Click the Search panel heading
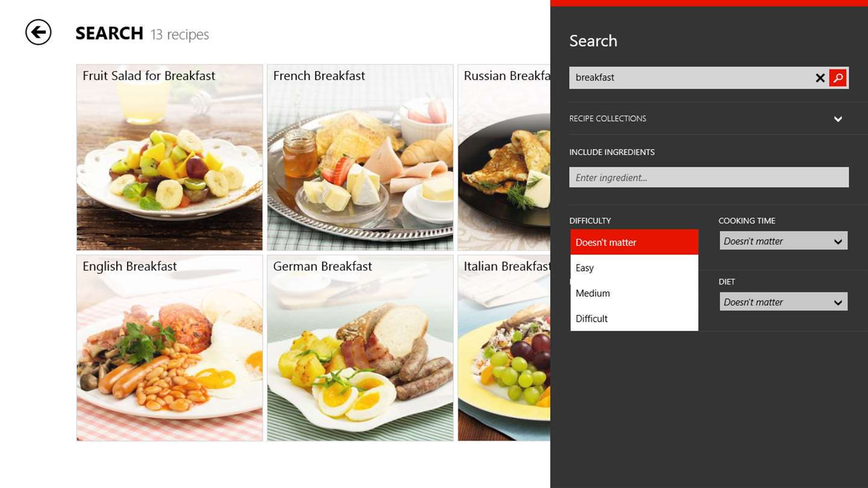Image resolution: width=868 pixels, height=488 pixels. point(593,41)
